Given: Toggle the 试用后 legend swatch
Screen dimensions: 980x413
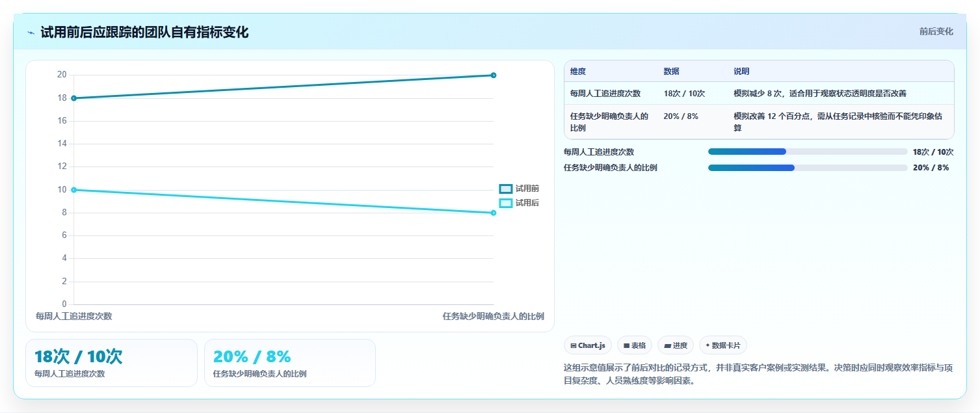Looking at the screenshot, I should pyautogui.click(x=506, y=203).
